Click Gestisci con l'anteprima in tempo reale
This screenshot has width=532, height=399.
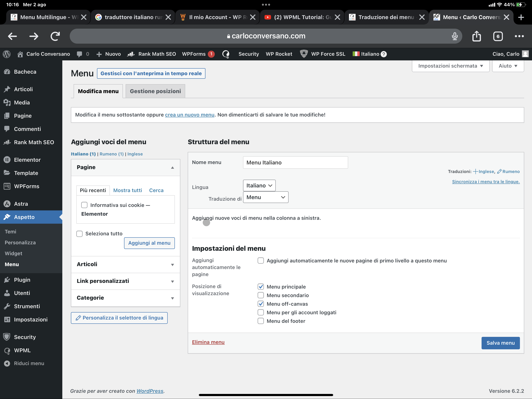click(151, 73)
